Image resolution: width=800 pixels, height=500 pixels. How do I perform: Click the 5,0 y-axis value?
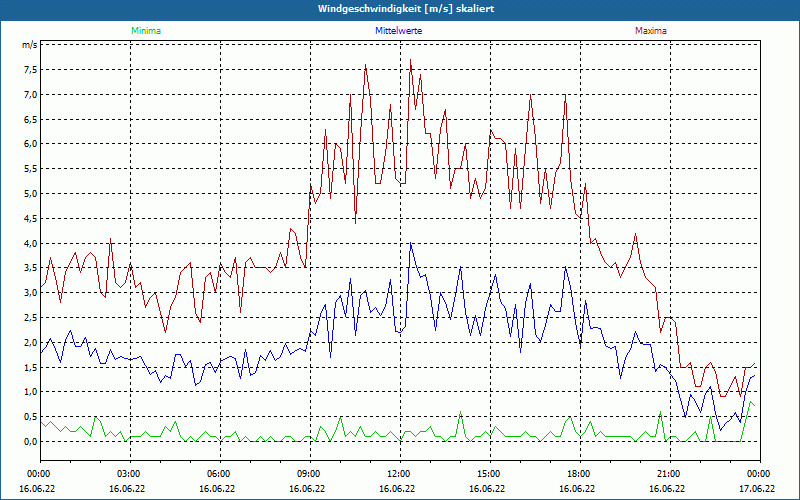[31, 194]
